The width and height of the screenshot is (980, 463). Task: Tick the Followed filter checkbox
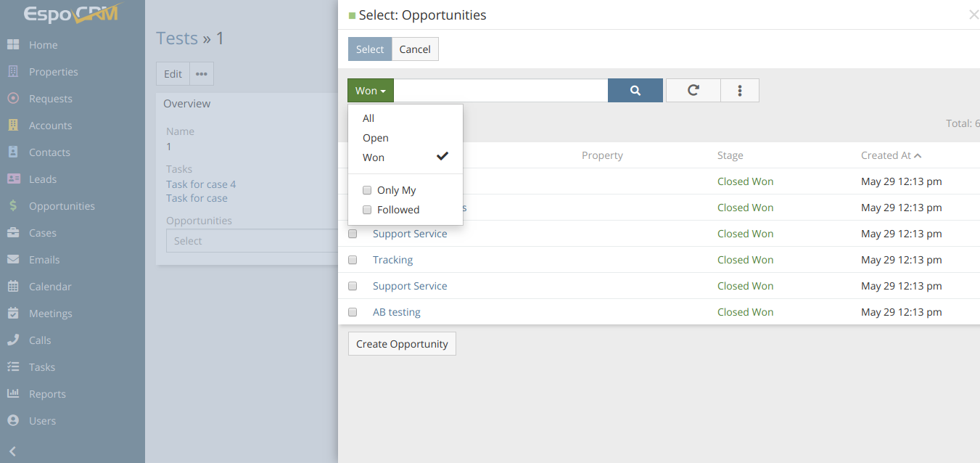click(367, 210)
